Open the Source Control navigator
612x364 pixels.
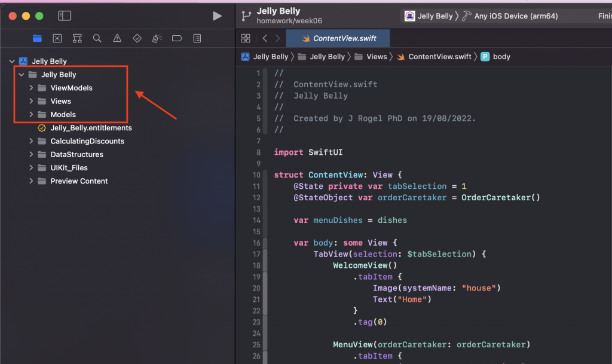pyautogui.click(x=57, y=38)
